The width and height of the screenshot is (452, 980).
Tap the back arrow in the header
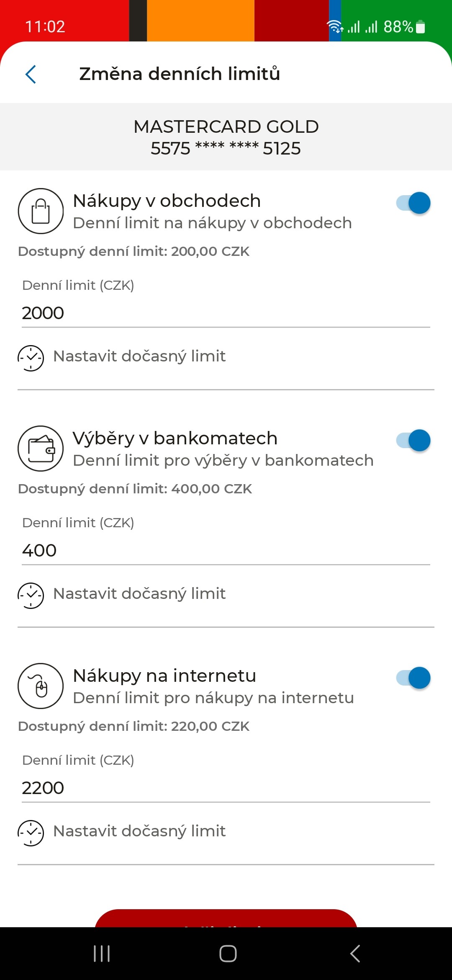click(x=31, y=74)
